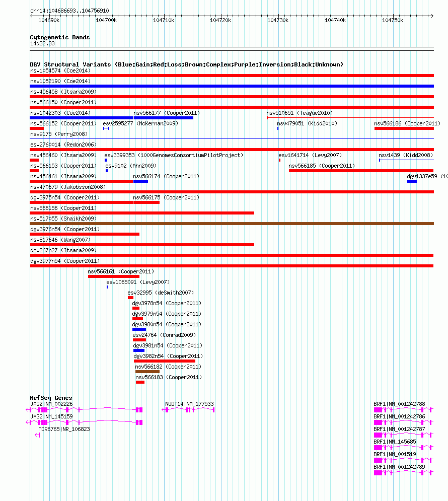Click the dgv3978n54 (Cooper2011) label
The image size is (448, 501).
[167, 303]
